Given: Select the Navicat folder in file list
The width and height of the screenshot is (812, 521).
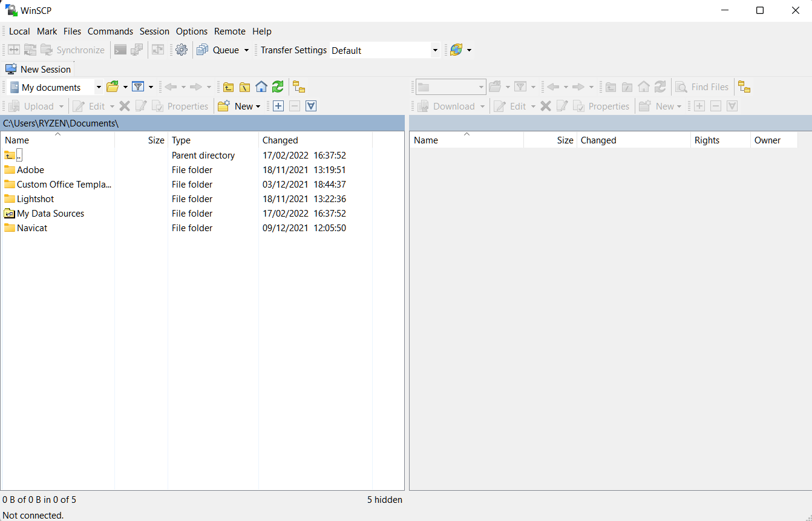Looking at the screenshot, I should tap(32, 228).
